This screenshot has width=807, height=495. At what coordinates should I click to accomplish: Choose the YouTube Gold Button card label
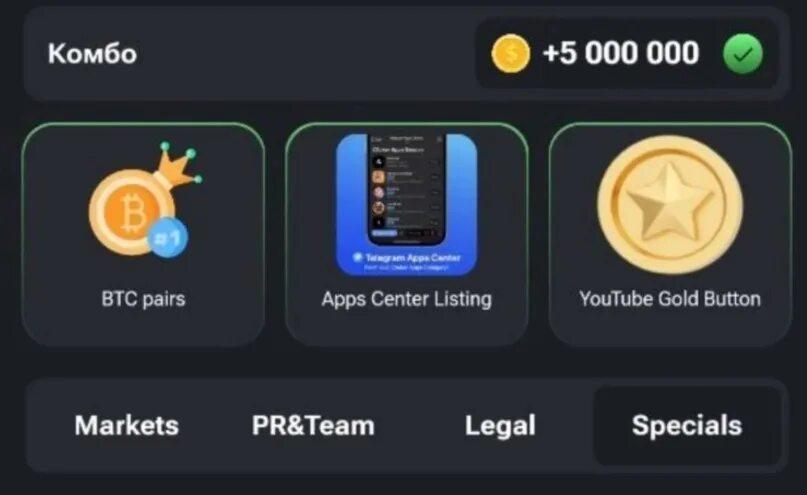click(670, 299)
